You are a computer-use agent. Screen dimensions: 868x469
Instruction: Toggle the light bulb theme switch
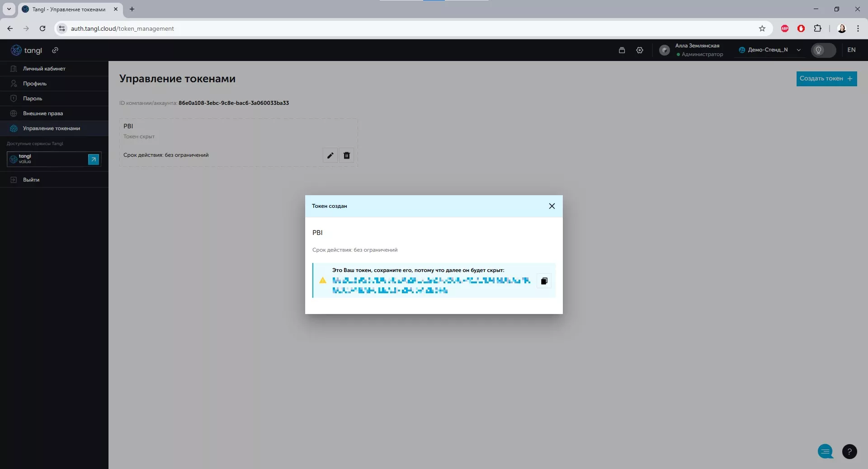coord(823,50)
